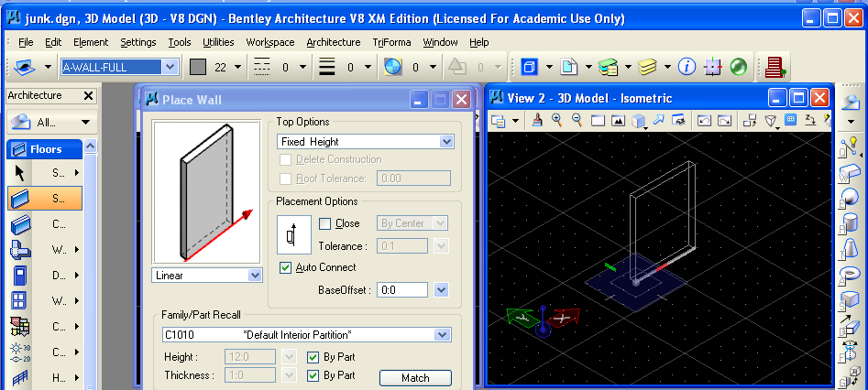This screenshot has height=390, width=868.
Task: Click the transparency globe swatch in toolbar
Action: [392, 67]
